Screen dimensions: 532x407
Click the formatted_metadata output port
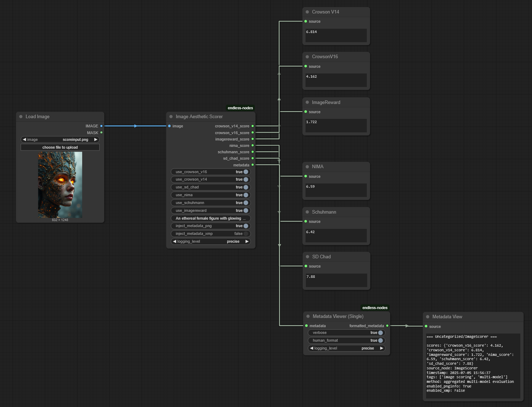pos(387,326)
